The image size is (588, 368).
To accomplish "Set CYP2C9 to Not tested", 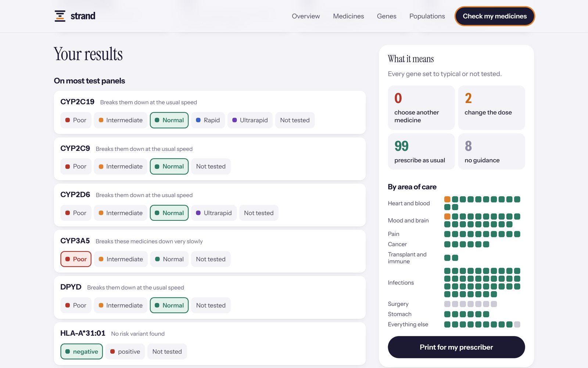I will pos(211,166).
